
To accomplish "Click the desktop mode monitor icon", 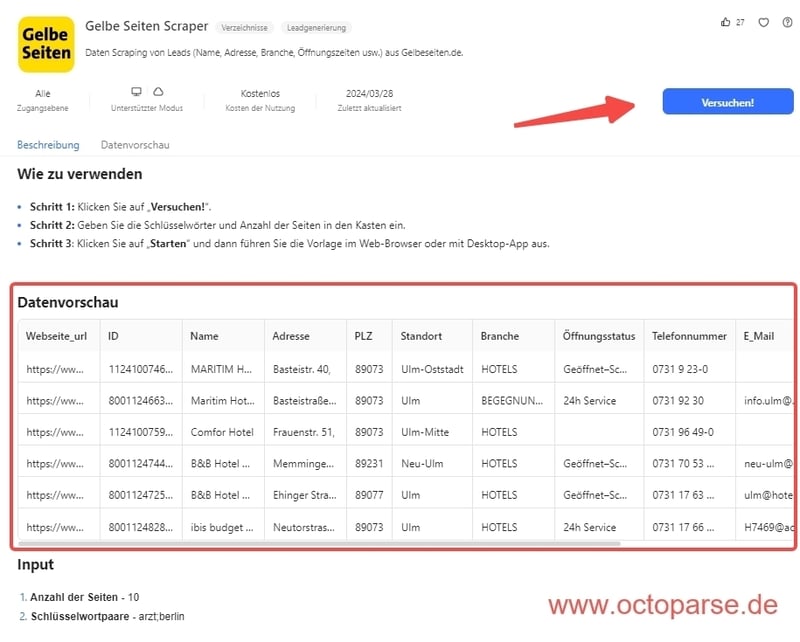I will point(136,91).
